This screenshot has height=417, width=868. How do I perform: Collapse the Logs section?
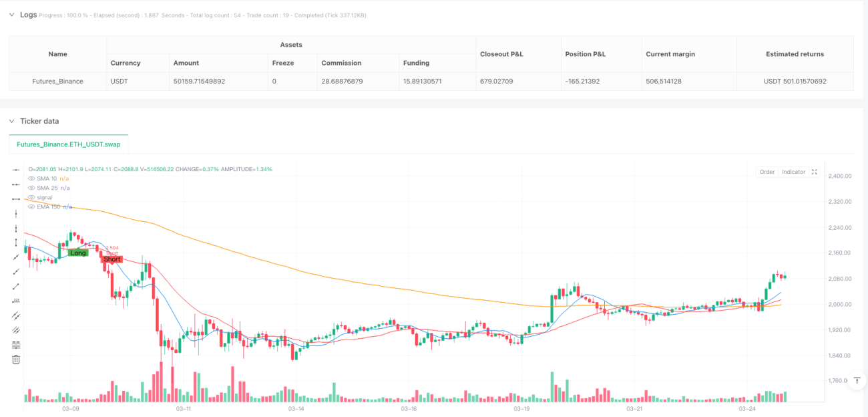pos(11,15)
